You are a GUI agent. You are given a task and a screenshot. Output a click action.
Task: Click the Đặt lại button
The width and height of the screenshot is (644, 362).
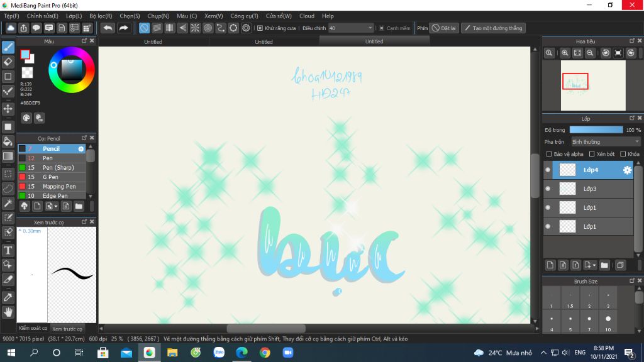point(444,28)
